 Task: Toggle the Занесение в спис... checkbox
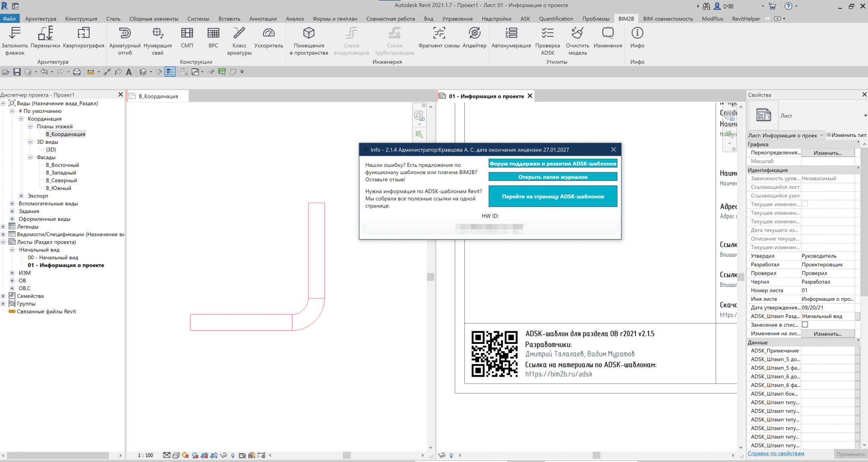click(805, 325)
